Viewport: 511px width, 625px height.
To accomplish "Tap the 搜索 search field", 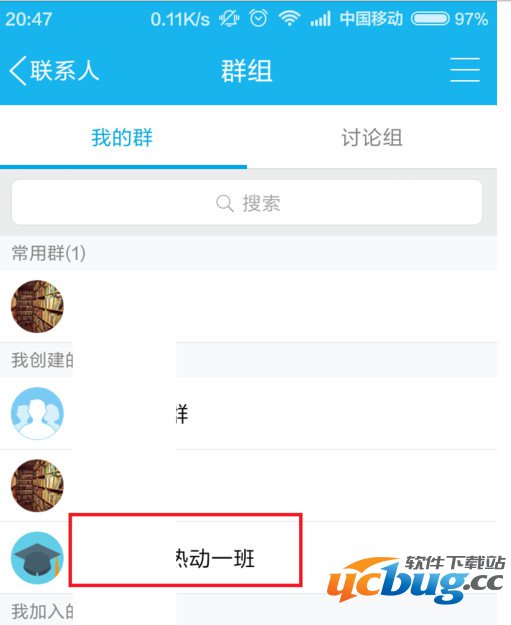I will tap(247, 202).
